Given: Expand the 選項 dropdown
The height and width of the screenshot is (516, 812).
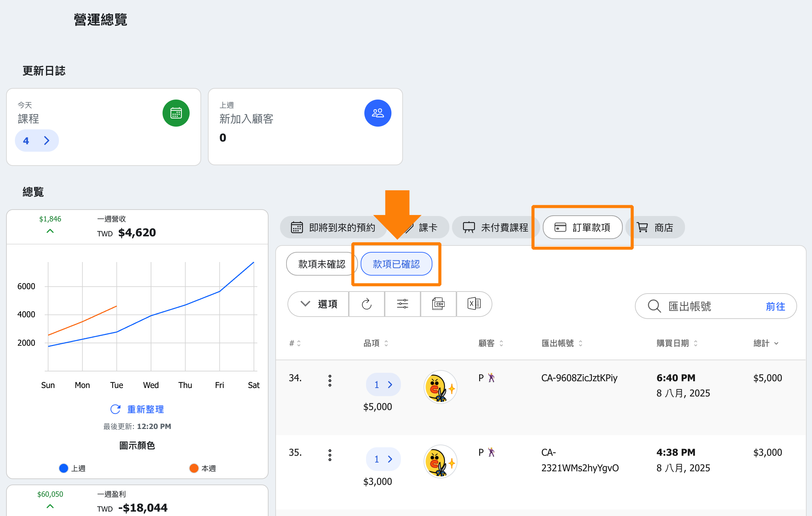Looking at the screenshot, I should click(318, 304).
